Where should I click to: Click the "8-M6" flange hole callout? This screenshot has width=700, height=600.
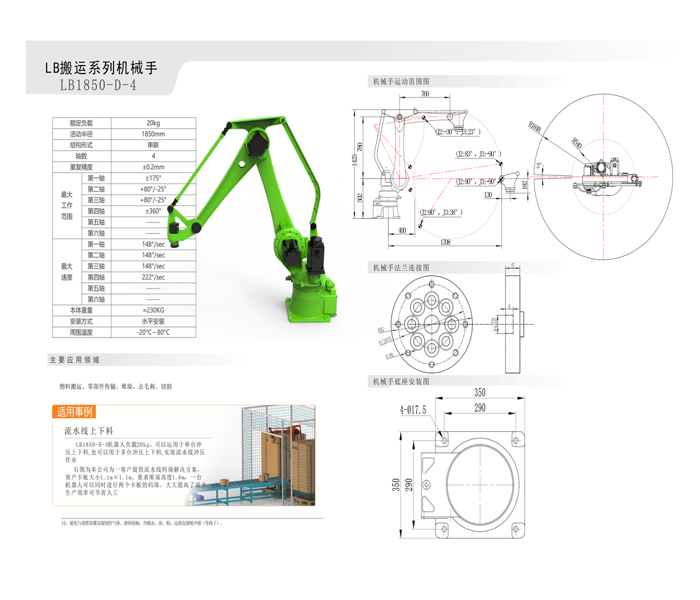389,356
